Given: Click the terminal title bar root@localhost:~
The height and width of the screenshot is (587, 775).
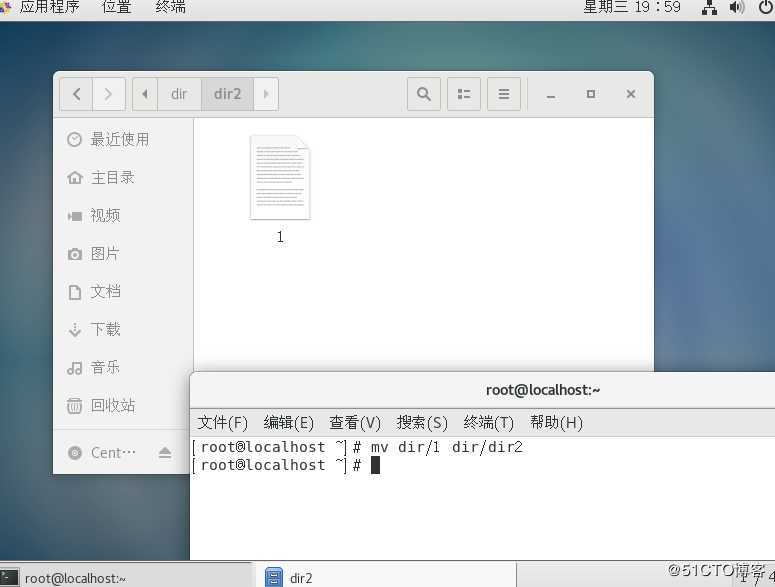Looking at the screenshot, I should [x=543, y=390].
